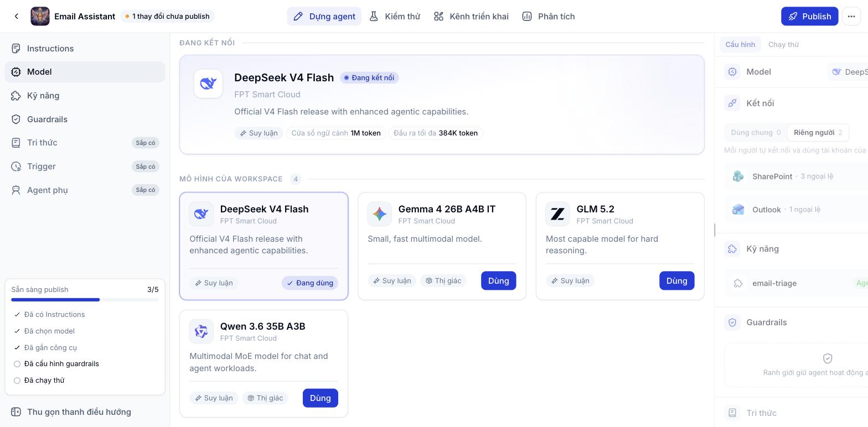The image size is (868, 427).
Task: Switch to the Cấu hình panel tab
Action: pyautogui.click(x=740, y=45)
